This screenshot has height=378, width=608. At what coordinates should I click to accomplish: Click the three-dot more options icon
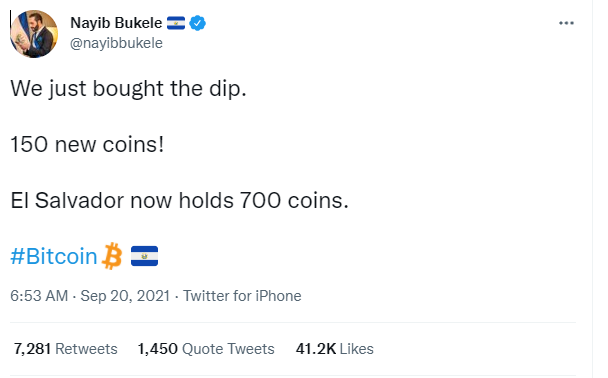tap(566, 23)
